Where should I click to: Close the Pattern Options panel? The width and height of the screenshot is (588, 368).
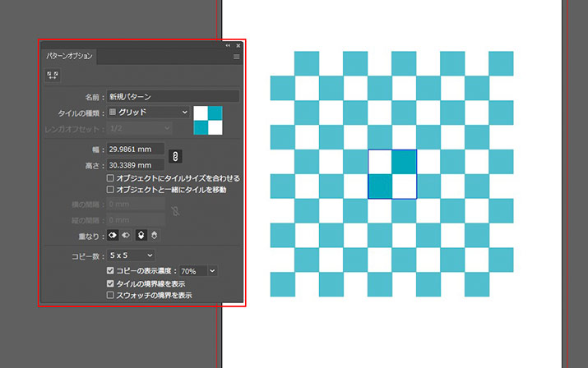click(238, 45)
